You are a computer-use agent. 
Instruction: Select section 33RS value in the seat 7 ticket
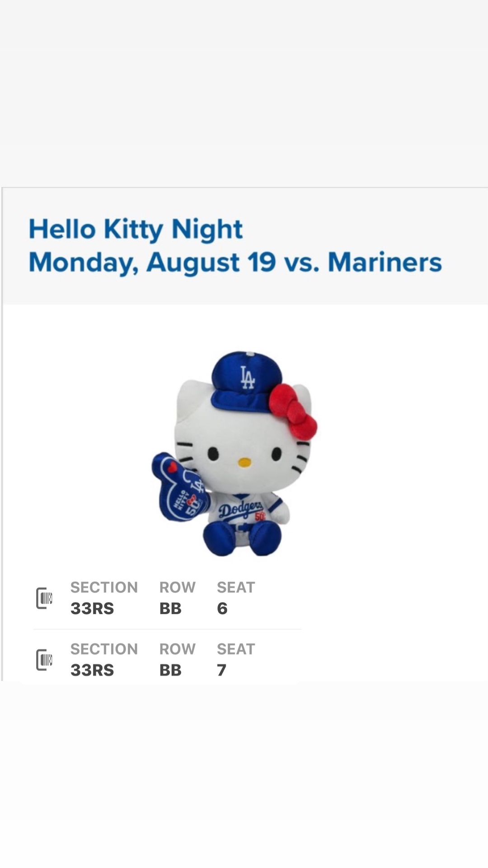point(92,670)
